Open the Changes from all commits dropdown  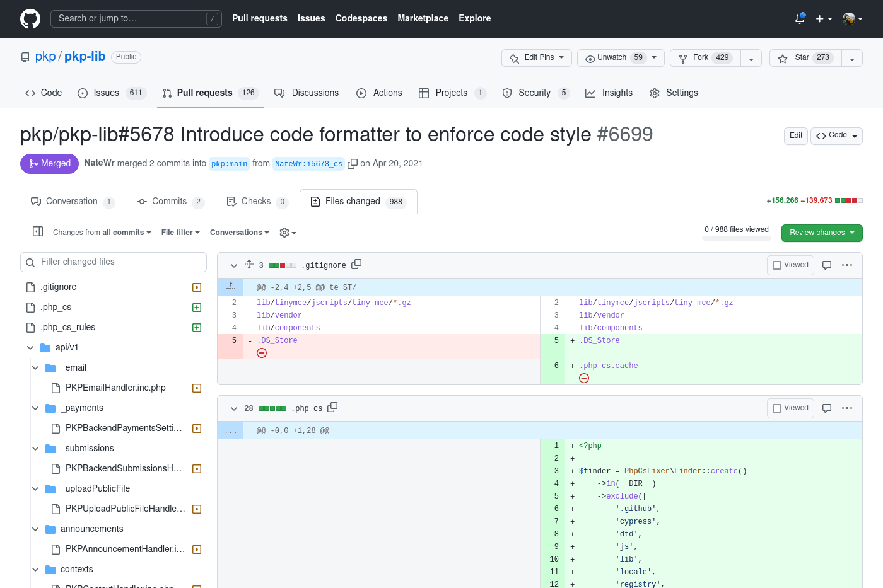pos(102,233)
